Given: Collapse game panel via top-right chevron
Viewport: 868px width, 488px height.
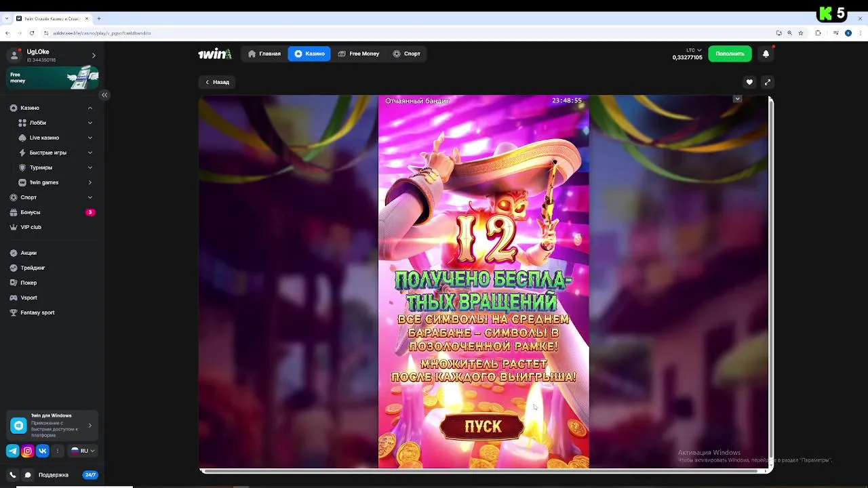Looking at the screenshot, I should coord(737,99).
